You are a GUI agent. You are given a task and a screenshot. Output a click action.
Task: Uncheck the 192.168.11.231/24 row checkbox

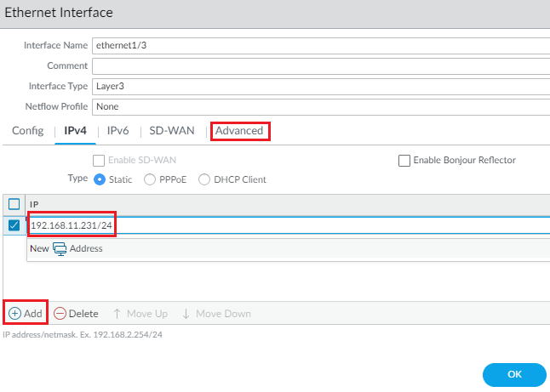[x=14, y=225]
